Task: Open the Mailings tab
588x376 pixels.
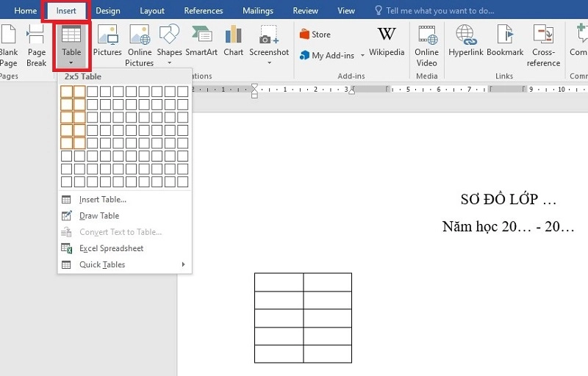Action: tap(257, 11)
